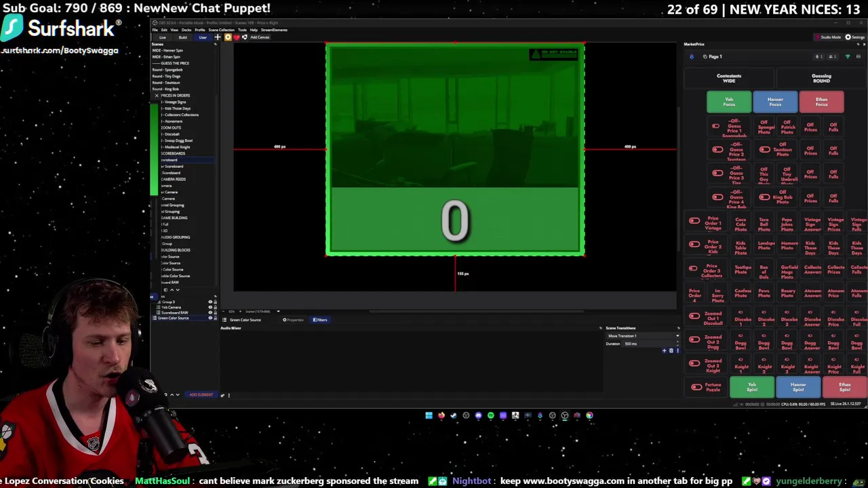Viewport: 868px width, 488px height.
Task: Open the Scene Collection menu
Action: [222, 30]
